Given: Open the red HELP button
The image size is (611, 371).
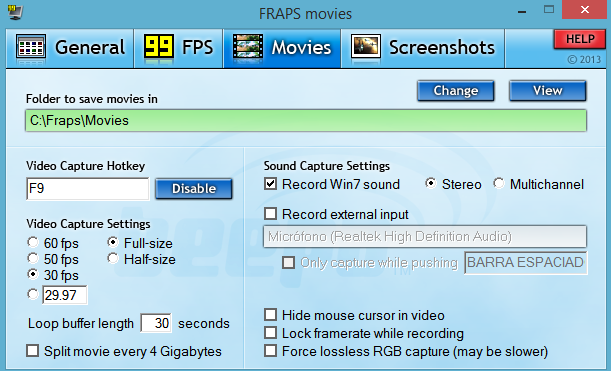Looking at the screenshot, I should [580, 39].
